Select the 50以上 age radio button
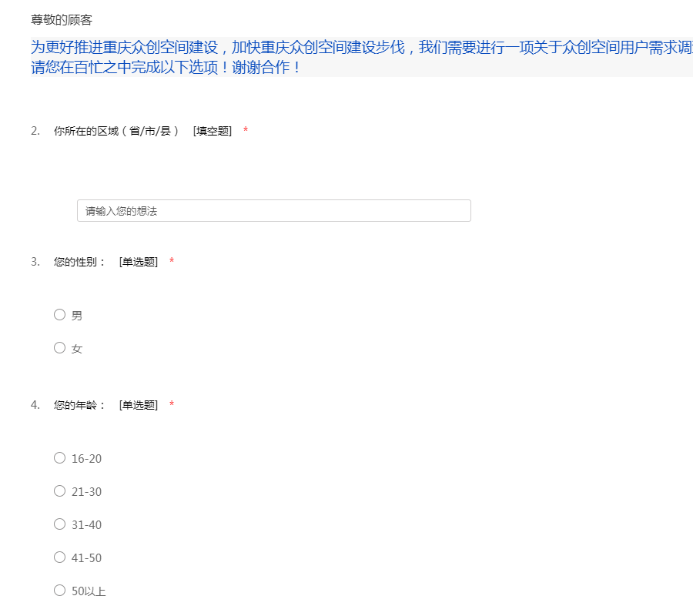Image resolution: width=693 pixels, height=616 pixels. pos(60,590)
